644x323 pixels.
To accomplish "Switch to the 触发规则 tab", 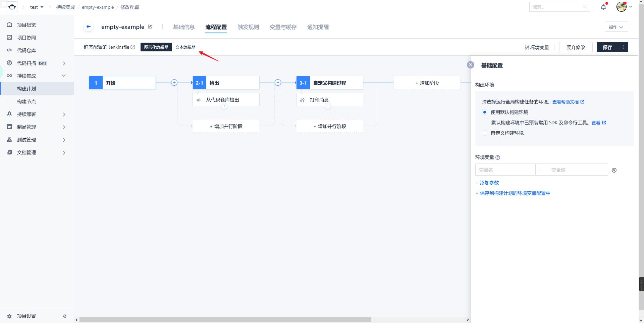I will [x=248, y=27].
